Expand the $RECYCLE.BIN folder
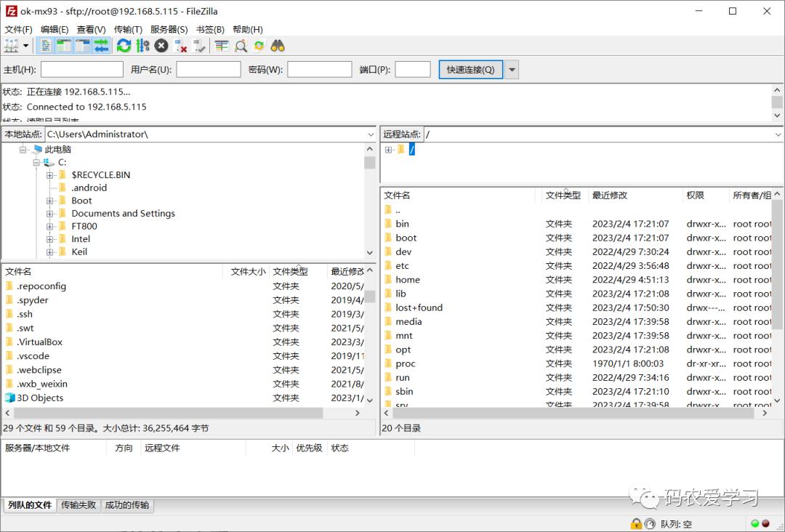The height and width of the screenshot is (532, 785). tap(49, 175)
